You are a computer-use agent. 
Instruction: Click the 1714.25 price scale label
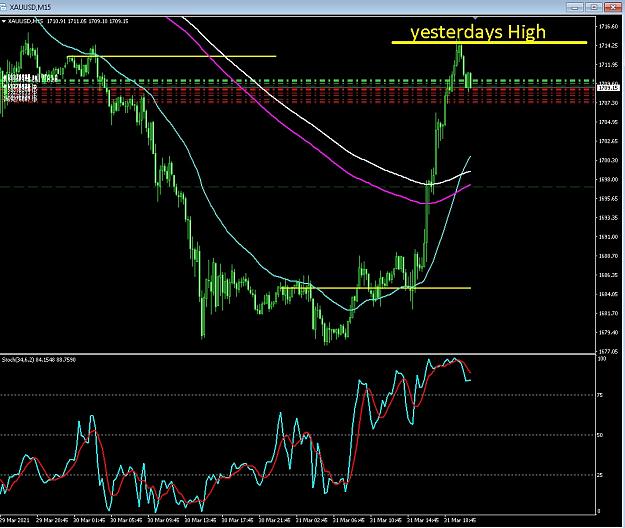608,46
